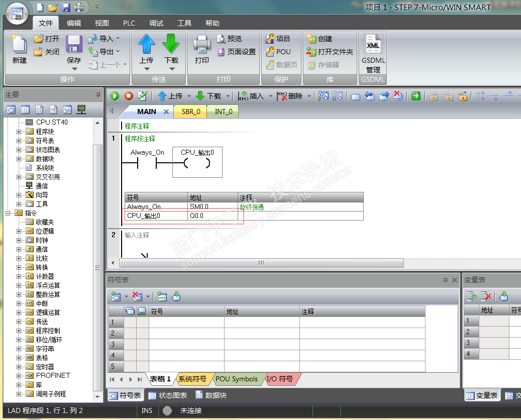Image resolution: width=521 pixels, height=420 pixels.
Task: Click the application round menu button
Action: click(x=17, y=14)
